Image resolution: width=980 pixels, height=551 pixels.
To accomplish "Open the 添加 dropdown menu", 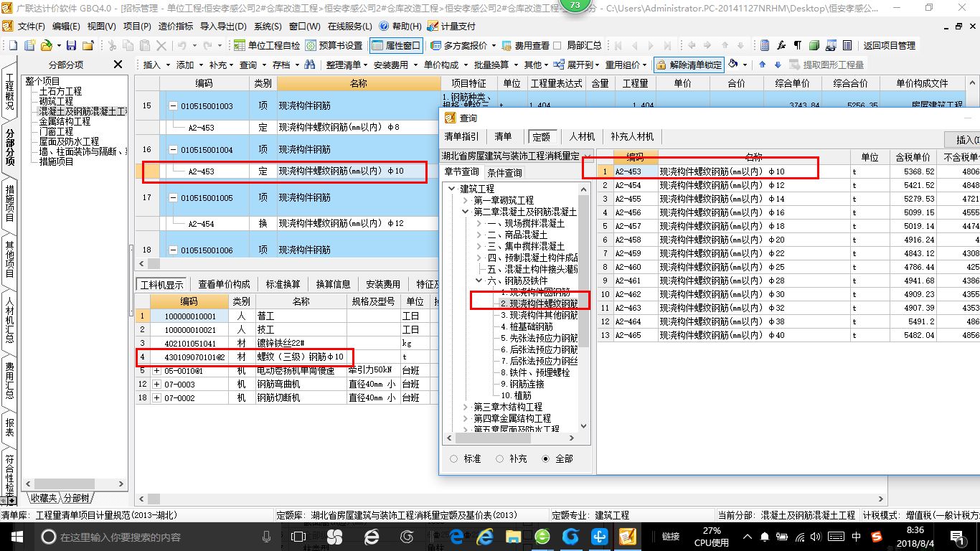I will [x=189, y=65].
